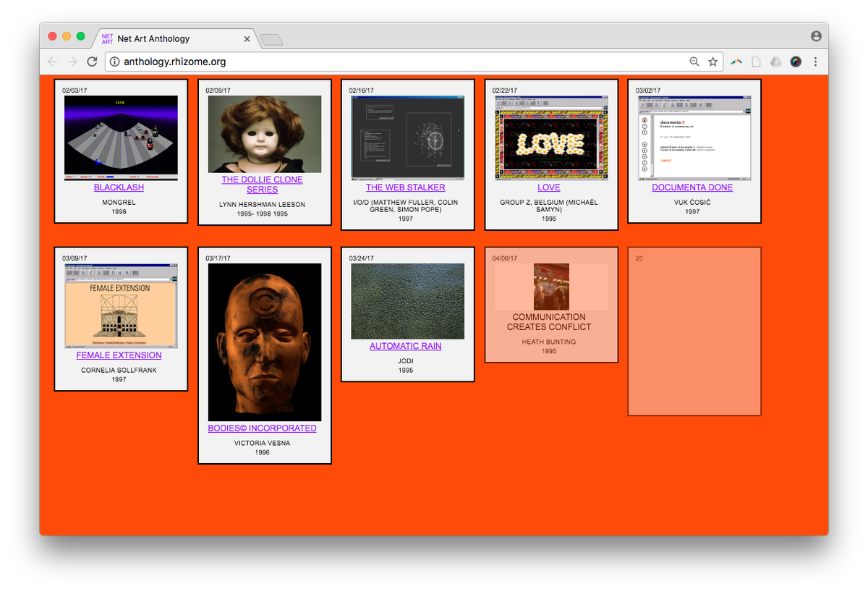Open the DOCUMENTA DONE link
The height and width of the screenshot is (592, 868).
coord(692,187)
